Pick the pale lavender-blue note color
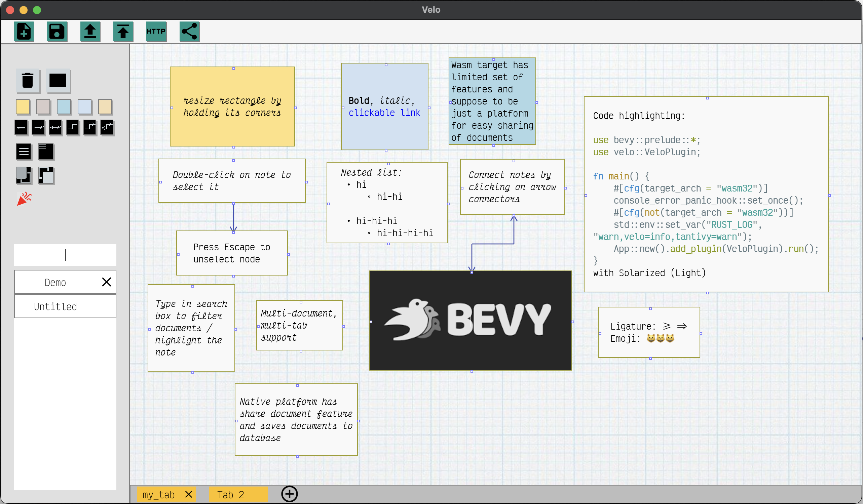The width and height of the screenshot is (863, 504). pos(84,107)
